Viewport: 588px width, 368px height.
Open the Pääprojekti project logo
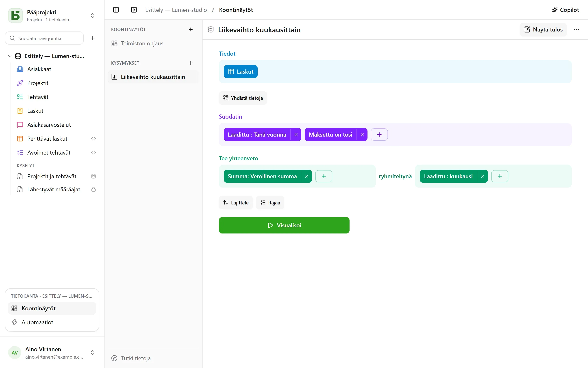[16, 16]
